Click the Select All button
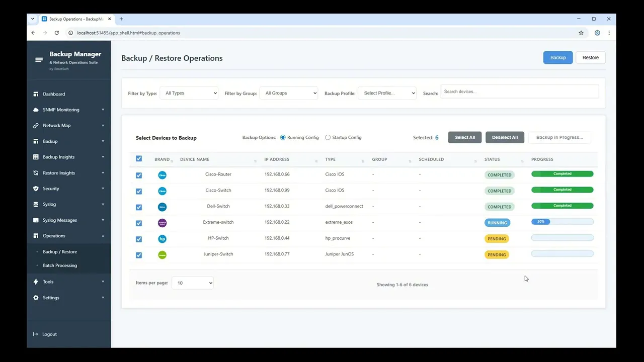Image resolution: width=644 pixels, height=362 pixels. pyautogui.click(x=465, y=137)
